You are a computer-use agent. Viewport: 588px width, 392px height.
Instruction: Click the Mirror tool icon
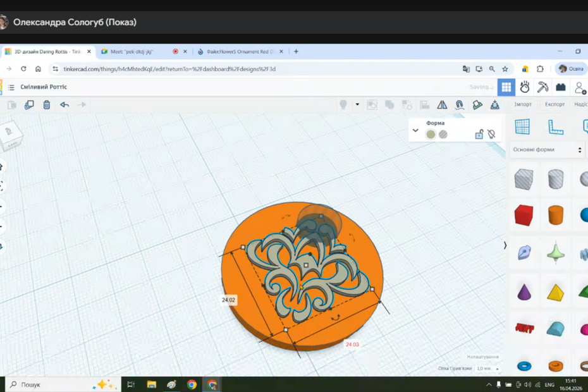pyautogui.click(x=442, y=105)
